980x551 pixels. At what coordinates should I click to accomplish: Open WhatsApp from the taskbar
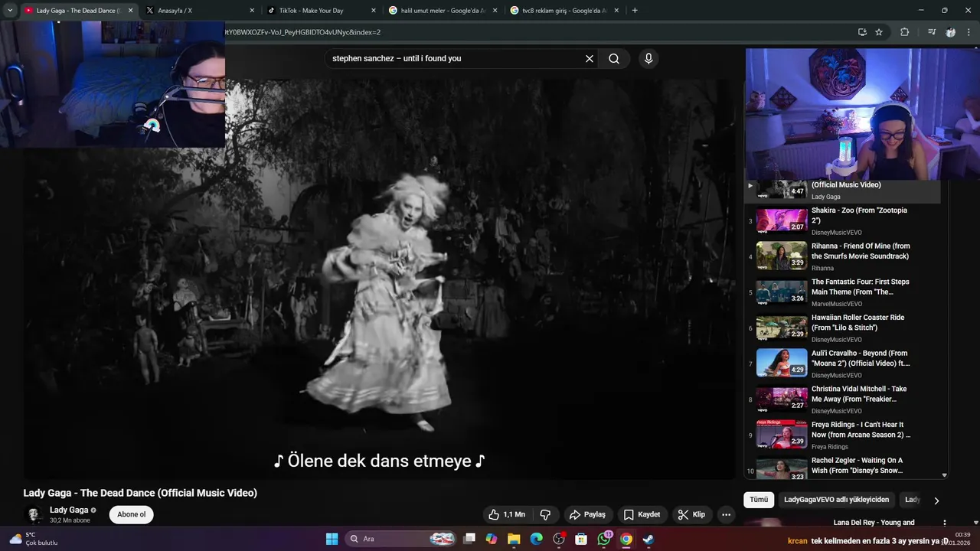[604, 539]
